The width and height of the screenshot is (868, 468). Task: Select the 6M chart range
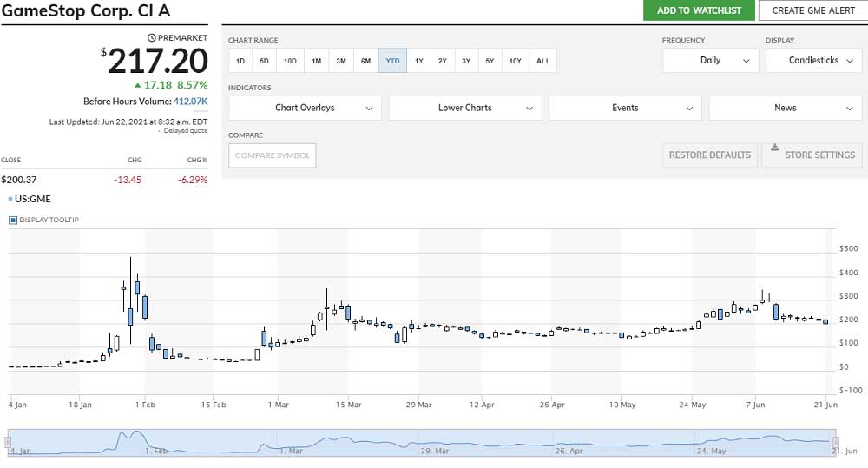(366, 61)
